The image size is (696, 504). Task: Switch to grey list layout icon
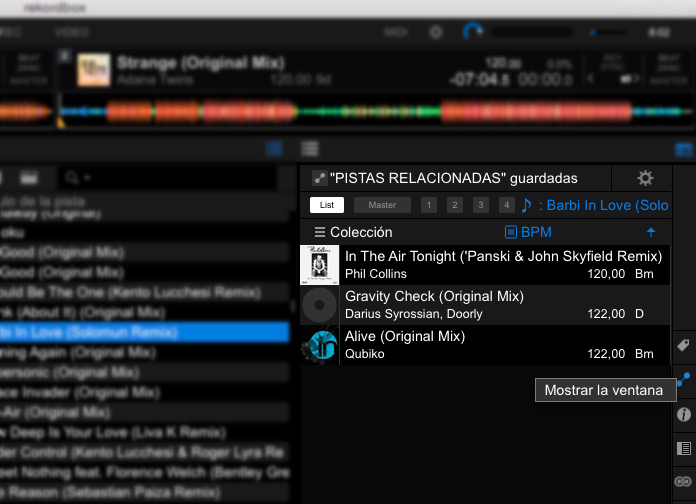tap(310, 148)
